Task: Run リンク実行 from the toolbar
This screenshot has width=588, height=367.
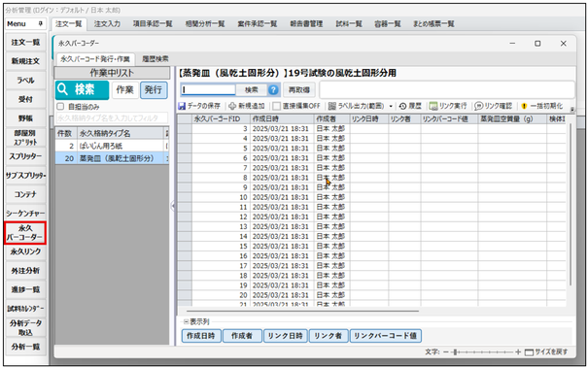Action: tap(448, 107)
